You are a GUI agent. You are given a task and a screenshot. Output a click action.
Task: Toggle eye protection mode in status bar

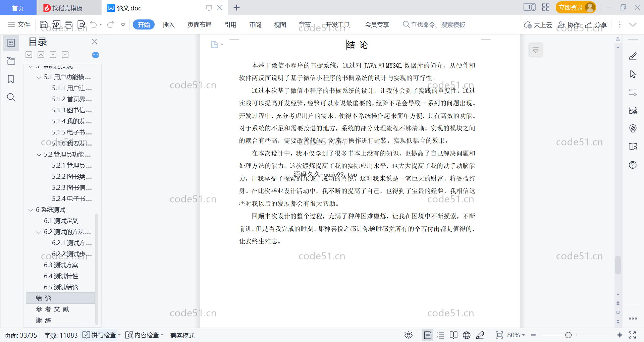[x=408, y=335]
